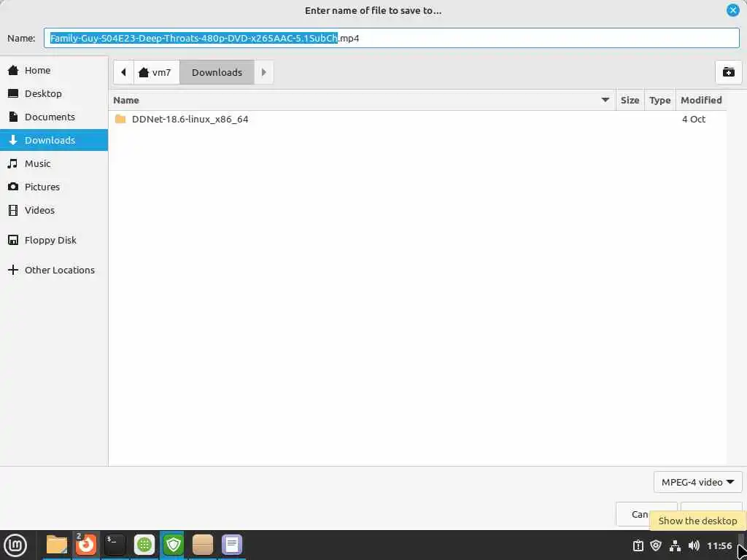Open the green shield app in taskbar
This screenshot has width=747, height=560.
173,545
